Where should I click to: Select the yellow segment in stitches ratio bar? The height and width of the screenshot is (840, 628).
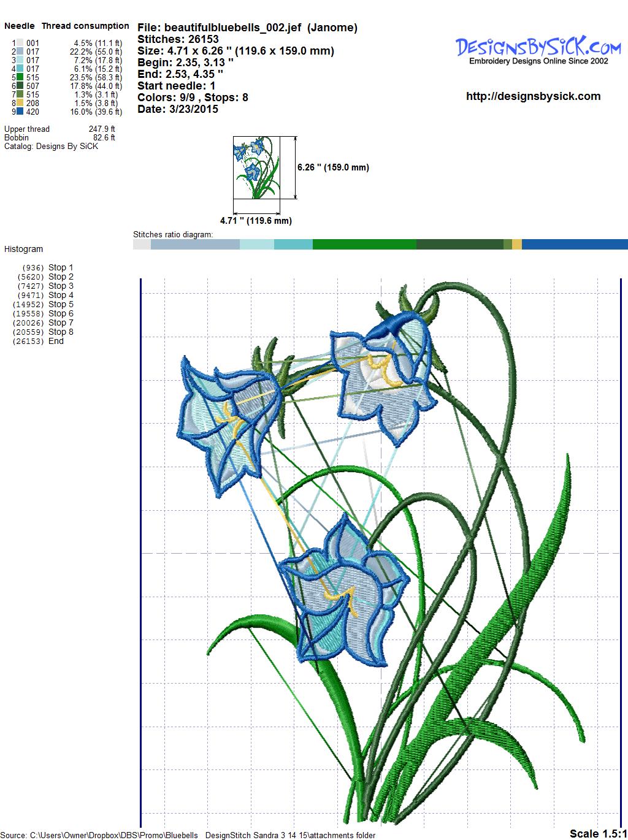click(517, 244)
